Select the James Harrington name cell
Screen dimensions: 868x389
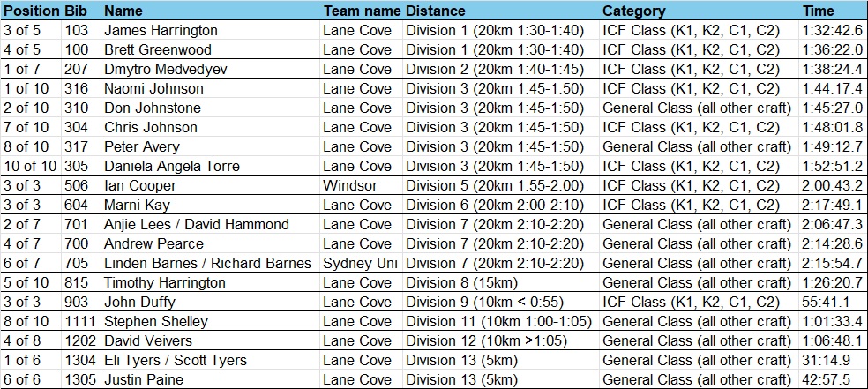[210, 30]
